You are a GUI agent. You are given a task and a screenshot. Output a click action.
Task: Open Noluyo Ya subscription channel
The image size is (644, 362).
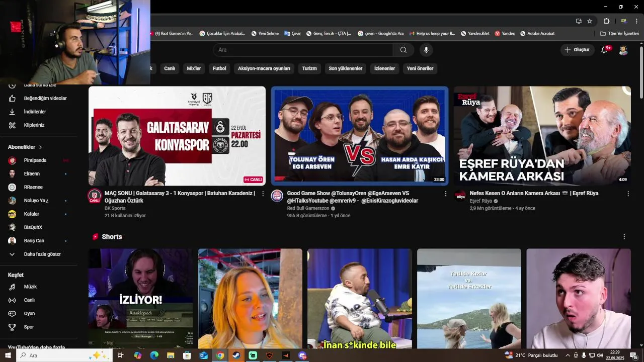click(x=39, y=201)
